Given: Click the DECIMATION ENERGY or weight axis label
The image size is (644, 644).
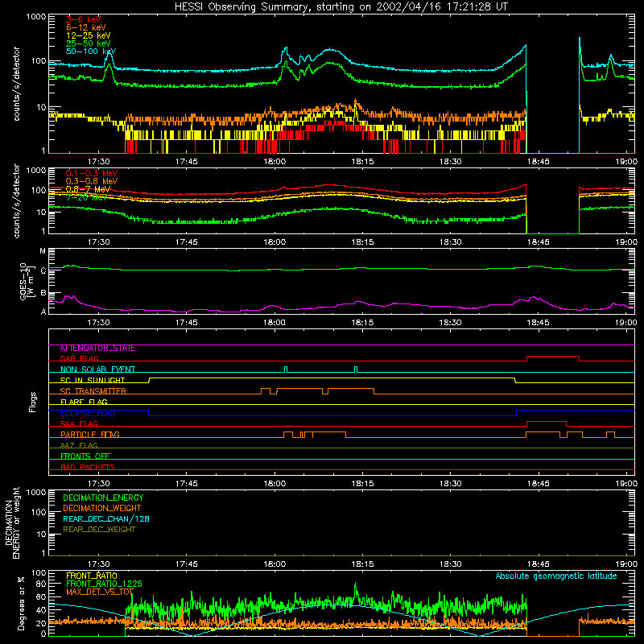Looking at the screenshot, I should [13, 522].
